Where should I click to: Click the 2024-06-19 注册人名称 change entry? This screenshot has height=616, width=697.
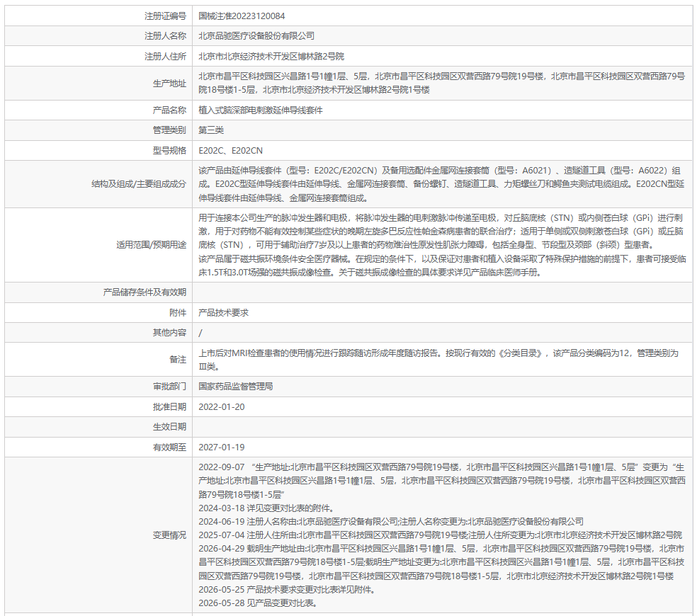click(x=391, y=521)
